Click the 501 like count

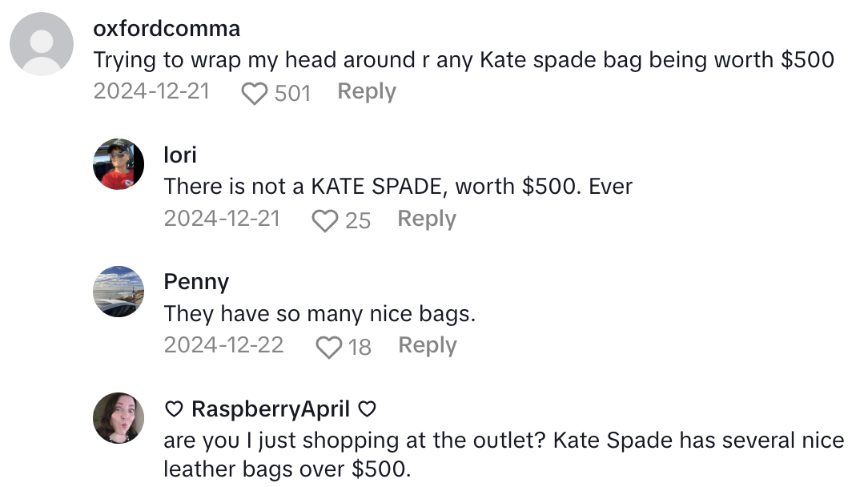point(292,94)
